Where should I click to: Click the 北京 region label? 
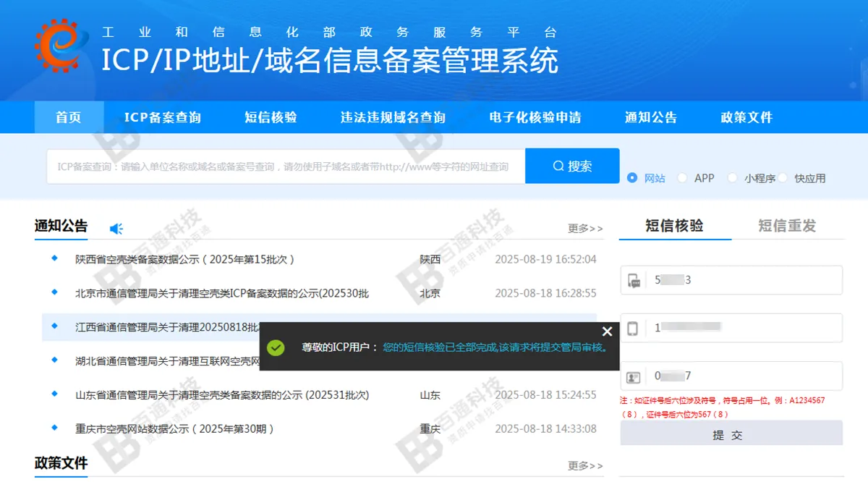[430, 293]
